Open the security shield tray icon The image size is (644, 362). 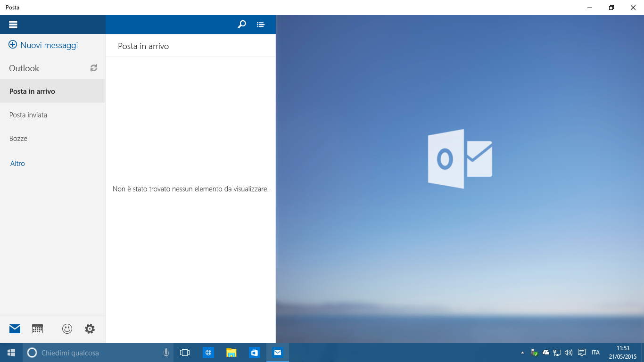534,353
